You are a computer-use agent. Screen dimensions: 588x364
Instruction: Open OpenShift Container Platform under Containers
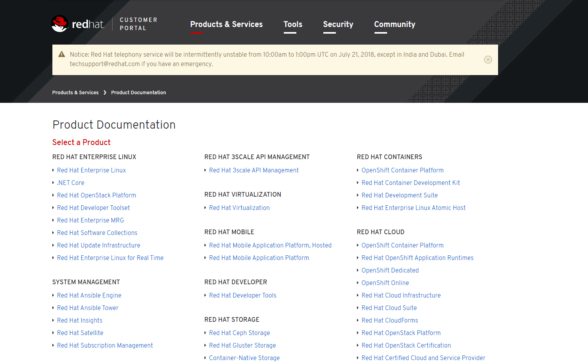click(403, 170)
